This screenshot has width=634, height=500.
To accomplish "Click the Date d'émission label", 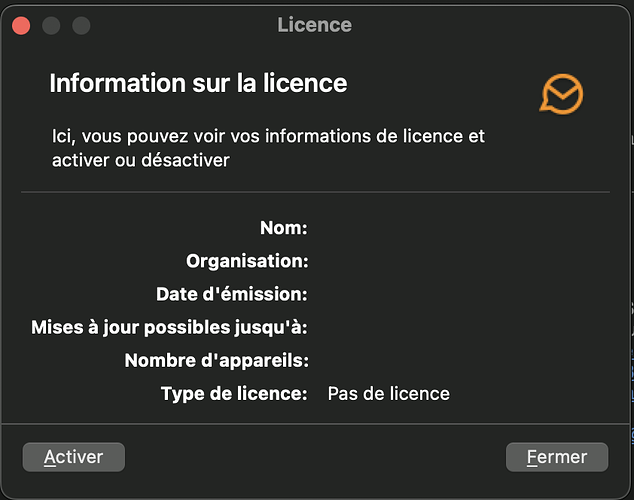I will [232, 294].
